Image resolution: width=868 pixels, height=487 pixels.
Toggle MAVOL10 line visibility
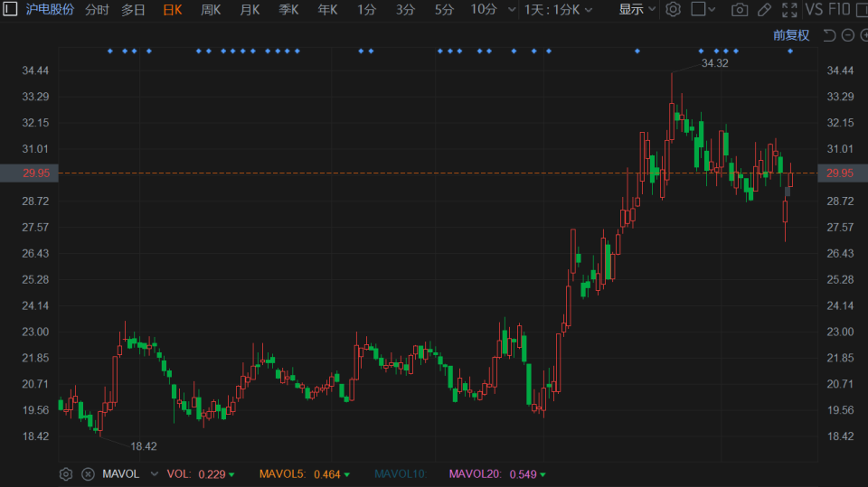pos(400,474)
